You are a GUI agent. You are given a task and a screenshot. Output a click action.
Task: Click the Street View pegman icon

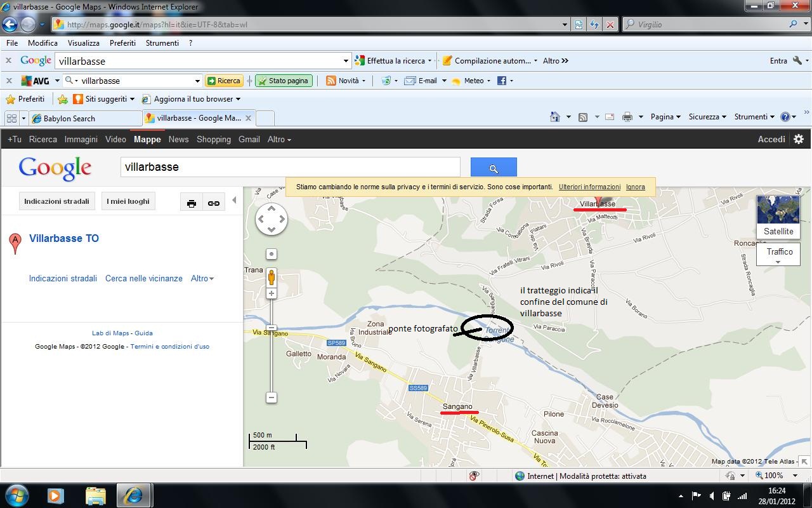(272, 277)
